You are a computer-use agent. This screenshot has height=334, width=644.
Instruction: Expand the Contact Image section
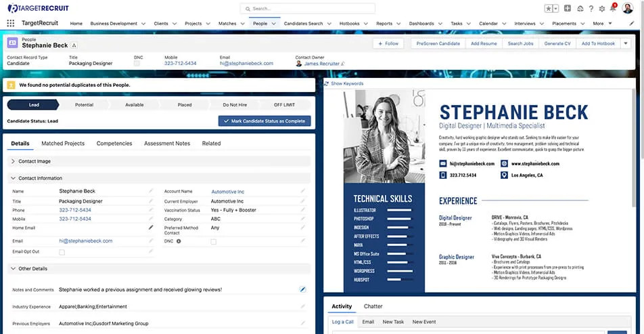14,161
